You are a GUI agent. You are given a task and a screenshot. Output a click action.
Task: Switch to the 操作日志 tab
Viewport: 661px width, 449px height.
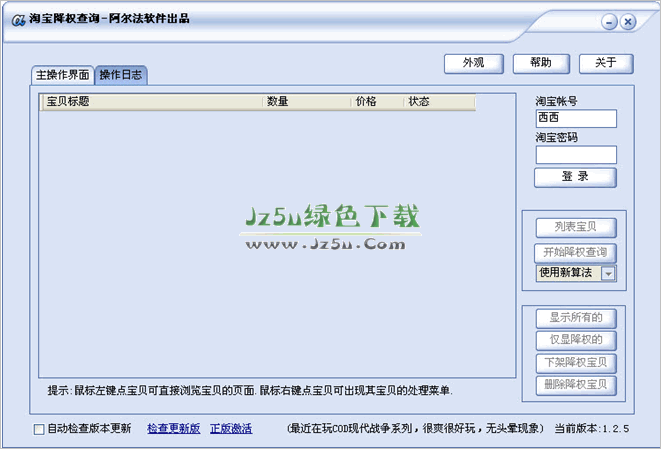tap(121, 75)
